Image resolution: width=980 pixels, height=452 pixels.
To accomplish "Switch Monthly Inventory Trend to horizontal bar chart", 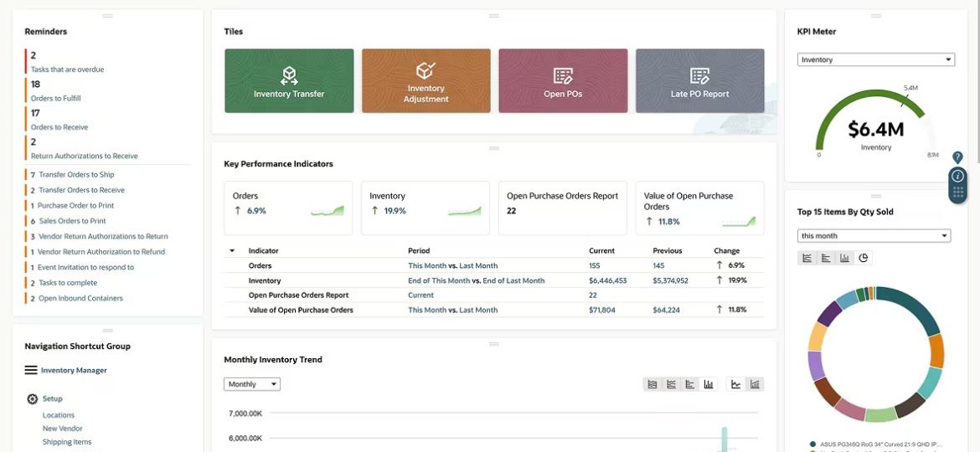I will click(689, 384).
